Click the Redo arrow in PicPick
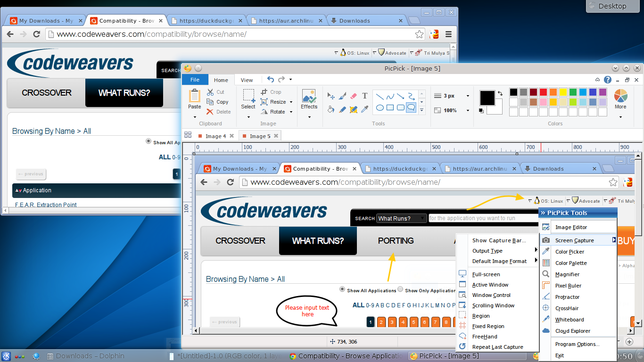 281,79
